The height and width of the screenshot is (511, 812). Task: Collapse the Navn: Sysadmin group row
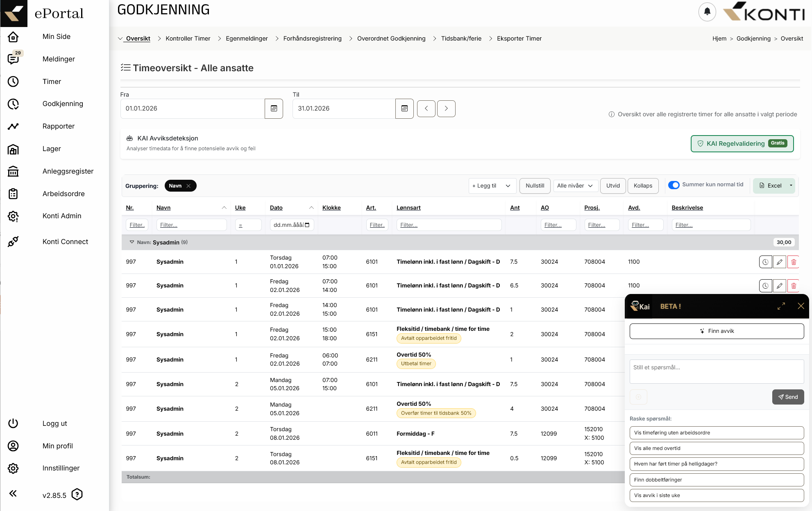pyautogui.click(x=132, y=242)
